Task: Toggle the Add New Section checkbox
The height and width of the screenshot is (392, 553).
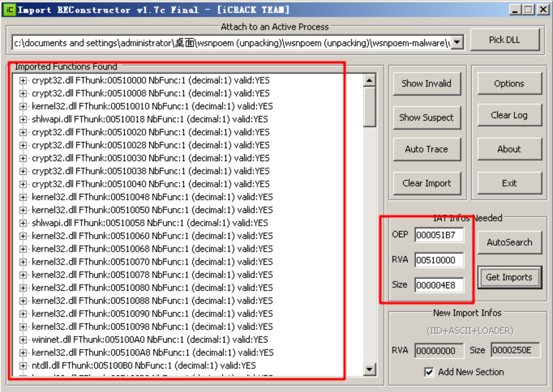Action: (429, 372)
